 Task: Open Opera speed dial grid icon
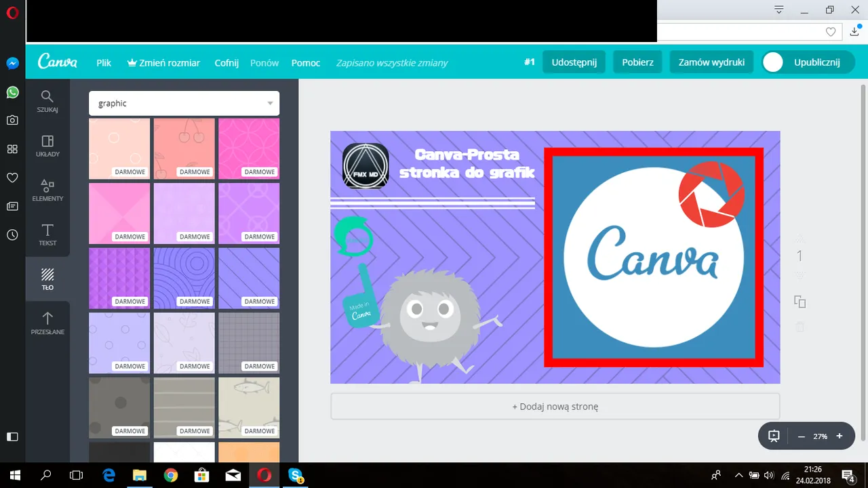(x=12, y=149)
